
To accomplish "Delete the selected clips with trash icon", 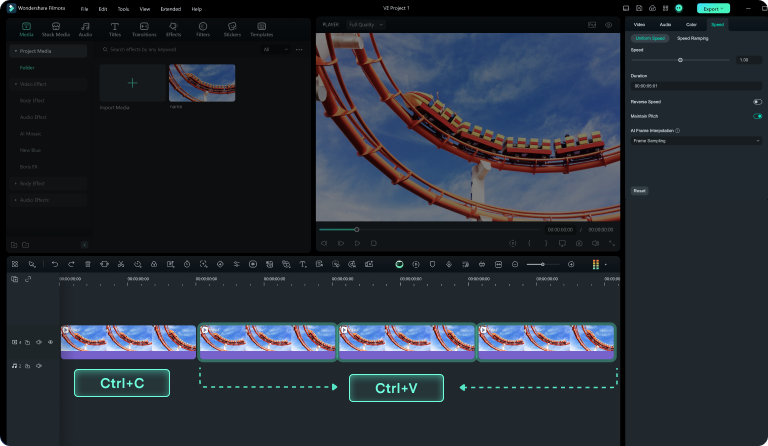I will [88, 264].
